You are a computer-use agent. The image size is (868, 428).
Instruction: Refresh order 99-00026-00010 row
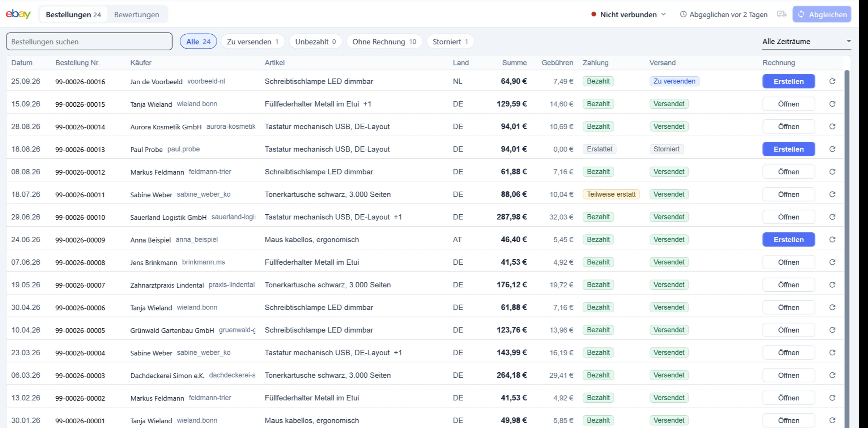coord(832,217)
